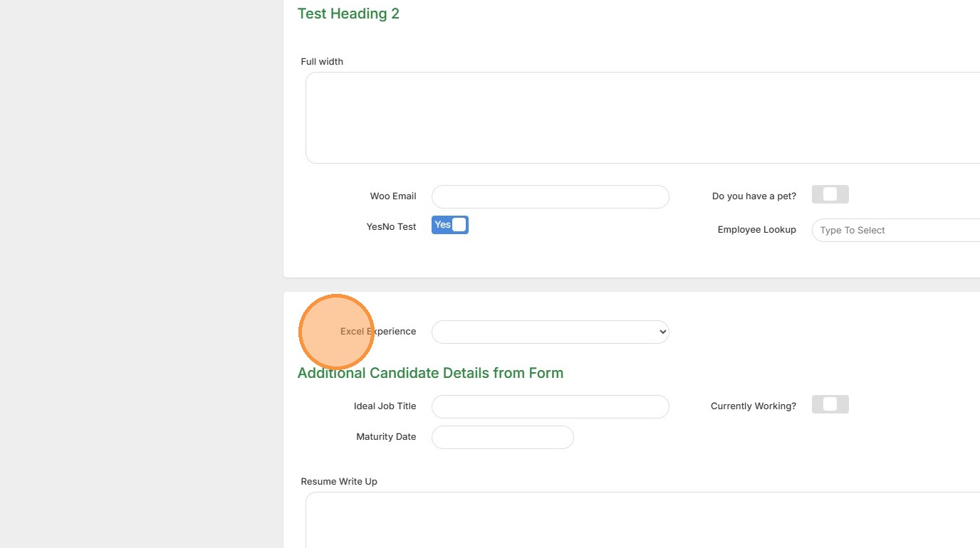Click the "Do you have a pet?" label
980x548 pixels.
[754, 196]
